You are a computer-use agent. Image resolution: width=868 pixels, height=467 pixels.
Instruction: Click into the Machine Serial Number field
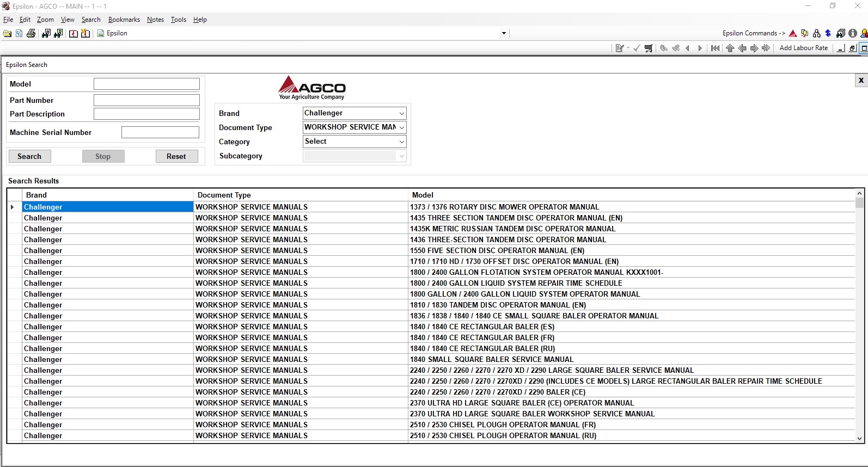coord(160,132)
